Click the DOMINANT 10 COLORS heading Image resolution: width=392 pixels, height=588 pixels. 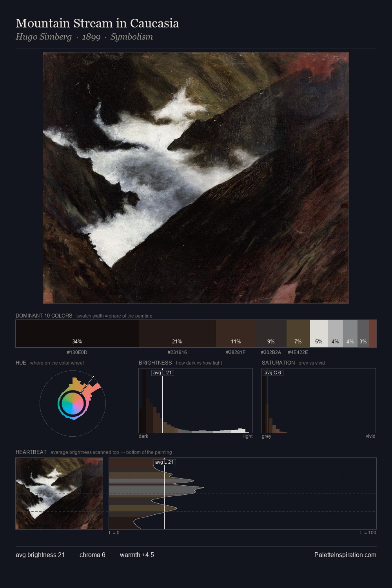44,316
